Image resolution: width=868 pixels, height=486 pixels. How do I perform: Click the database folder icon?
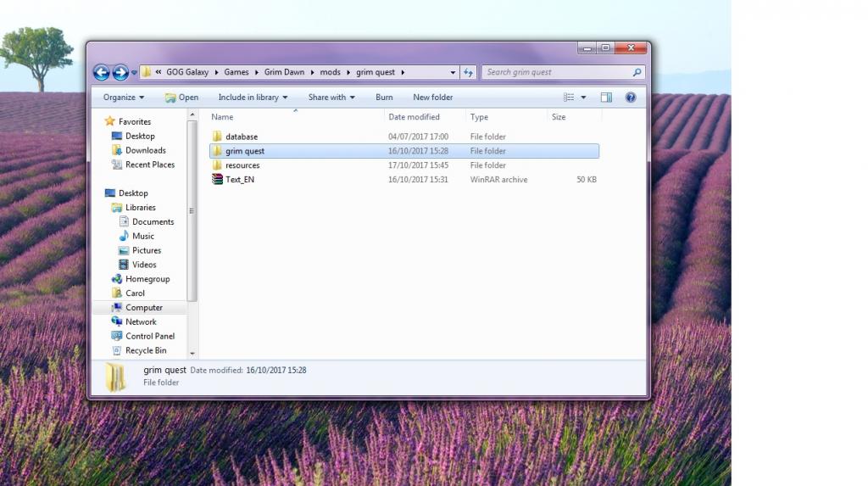218,137
